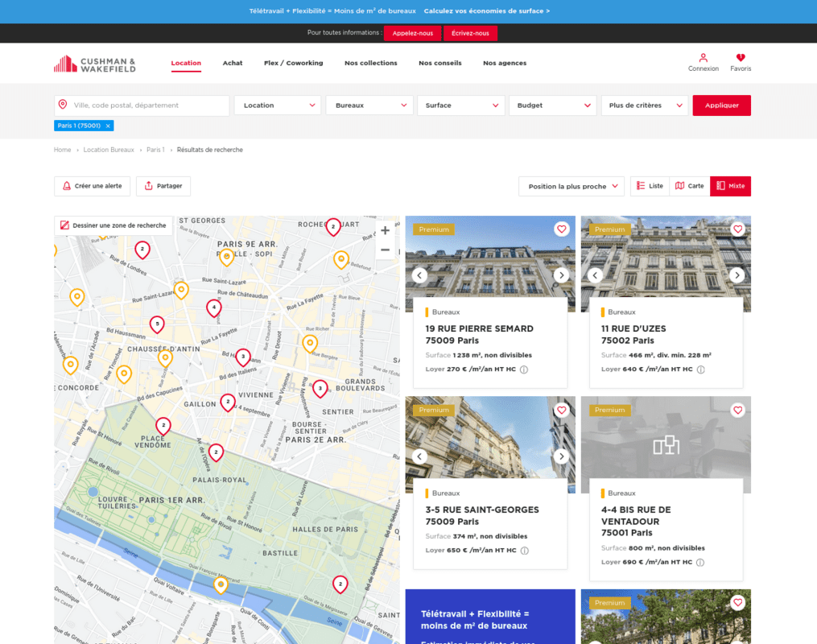Show next photo of 19 Rue Pierre Semard
Viewport: 817px width, 644px height.
pyautogui.click(x=561, y=275)
